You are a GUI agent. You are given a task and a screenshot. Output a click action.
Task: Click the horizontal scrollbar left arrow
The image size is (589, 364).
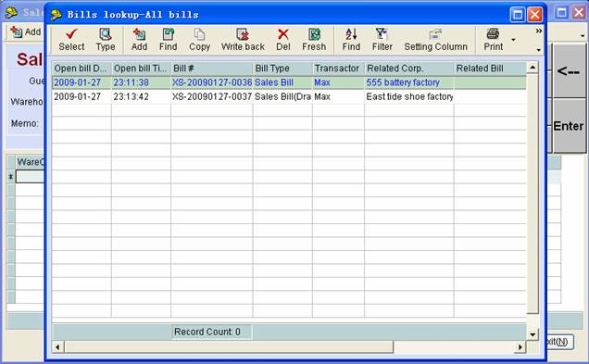pos(57,347)
